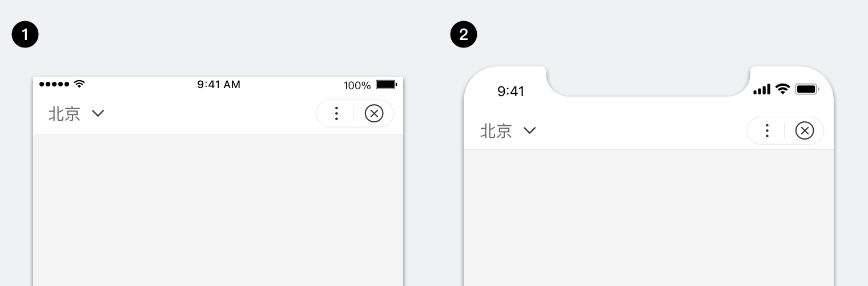Click the Wi-Fi icon in the notched status bar
This screenshot has width=868, height=286.
782,89
